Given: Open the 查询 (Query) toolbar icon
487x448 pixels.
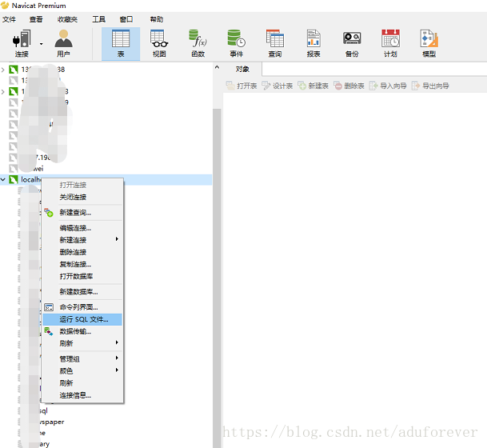Looking at the screenshot, I should [275, 44].
